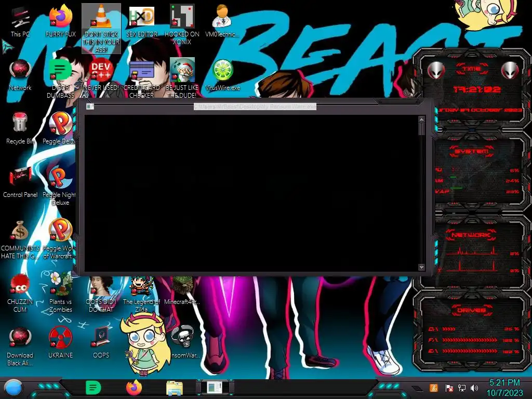Click the DRIVES widget header
The width and height of the screenshot is (532, 399).
471,310
